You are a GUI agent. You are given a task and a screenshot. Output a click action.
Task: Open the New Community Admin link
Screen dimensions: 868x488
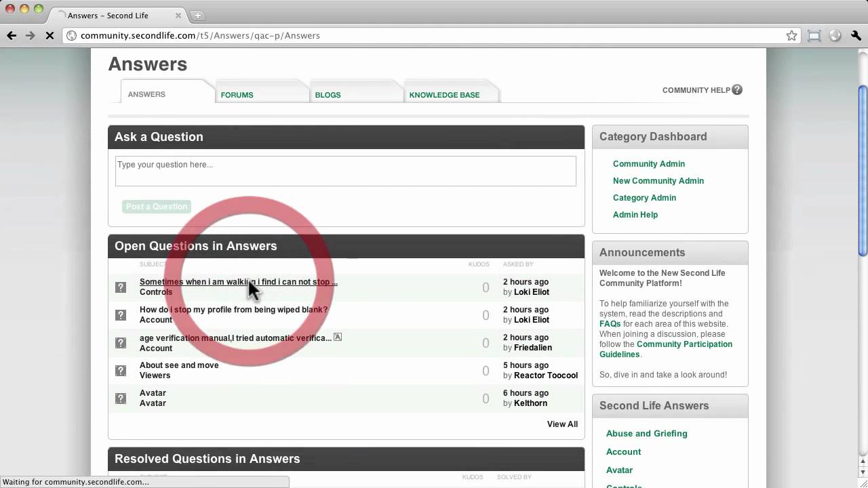[x=658, y=180]
